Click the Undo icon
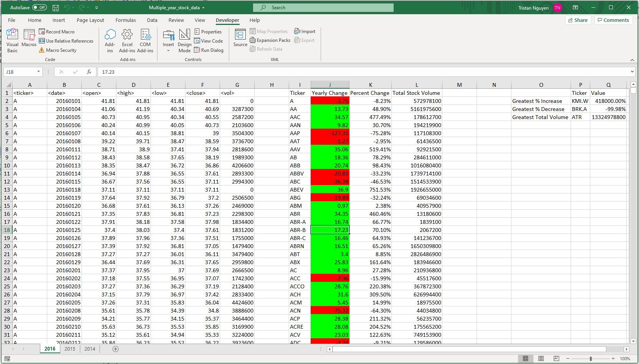This screenshot has height=364, width=639. click(67, 8)
